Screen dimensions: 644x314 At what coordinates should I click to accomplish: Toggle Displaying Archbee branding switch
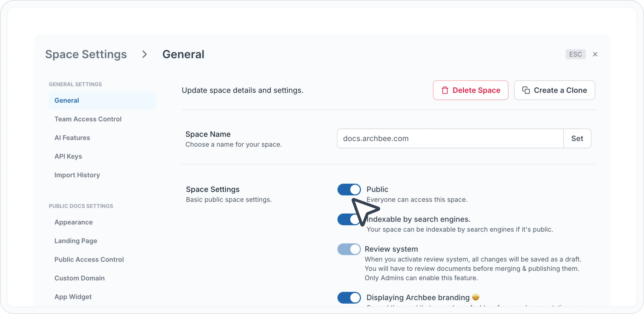pyautogui.click(x=349, y=297)
